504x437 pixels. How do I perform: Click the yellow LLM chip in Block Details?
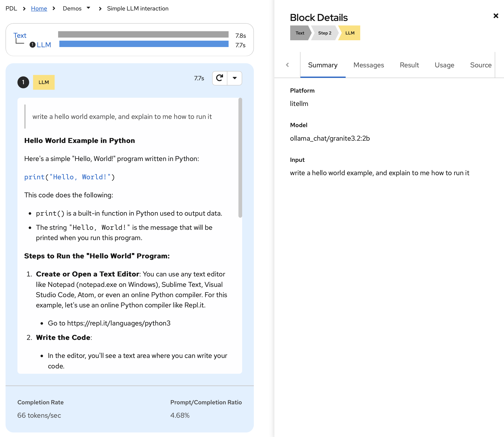[350, 33]
